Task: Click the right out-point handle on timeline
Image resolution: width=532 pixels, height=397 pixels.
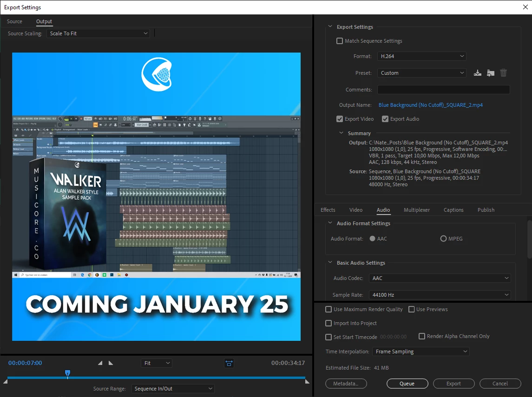Action: 307,381
